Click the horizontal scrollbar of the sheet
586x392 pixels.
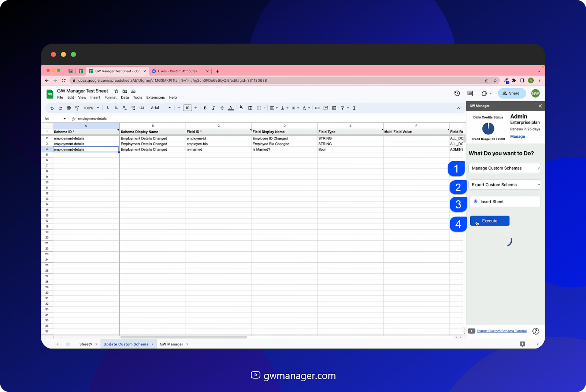183,337
